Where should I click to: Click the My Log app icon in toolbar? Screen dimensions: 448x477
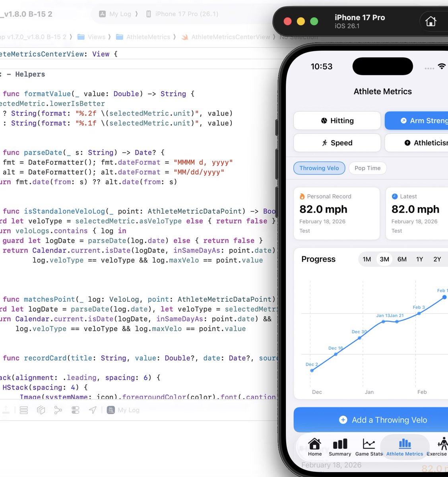click(102, 14)
